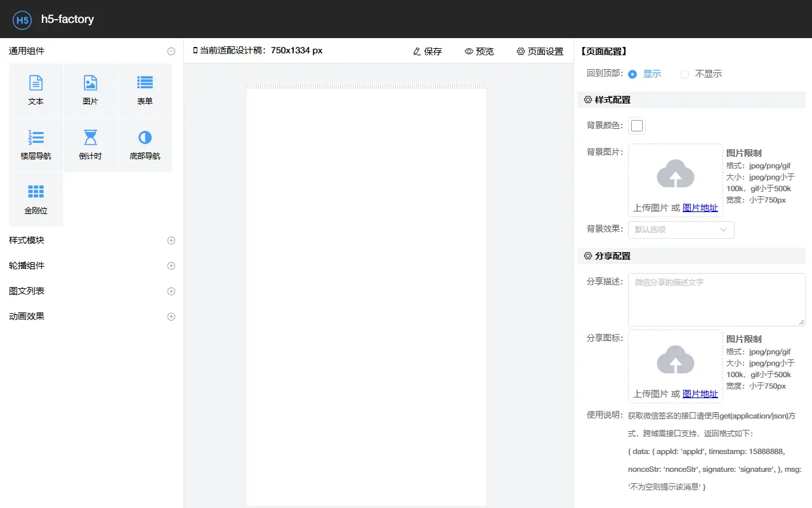The width and height of the screenshot is (812, 508).
Task: Click the gear icon beside 分享配置
Action: click(588, 256)
